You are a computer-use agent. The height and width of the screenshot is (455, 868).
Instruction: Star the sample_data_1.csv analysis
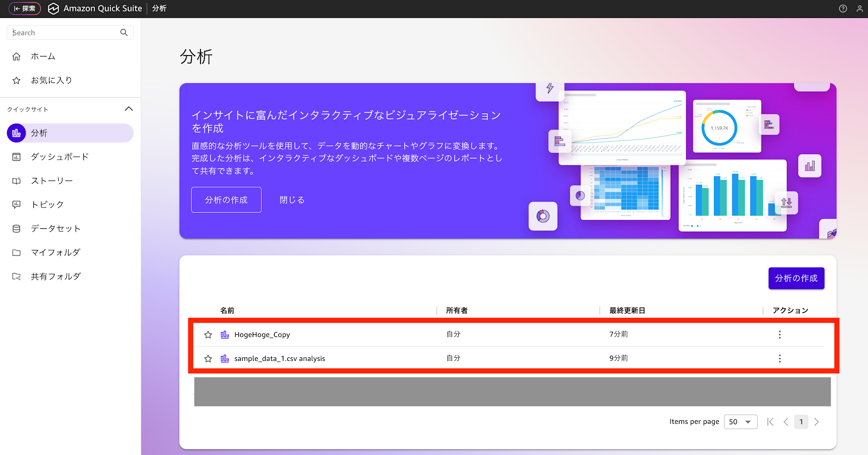(208, 358)
